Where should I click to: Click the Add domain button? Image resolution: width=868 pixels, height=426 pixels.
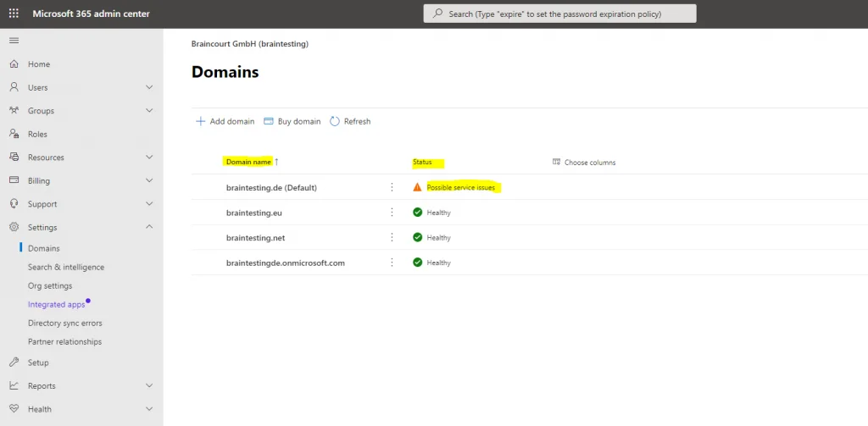coord(225,121)
